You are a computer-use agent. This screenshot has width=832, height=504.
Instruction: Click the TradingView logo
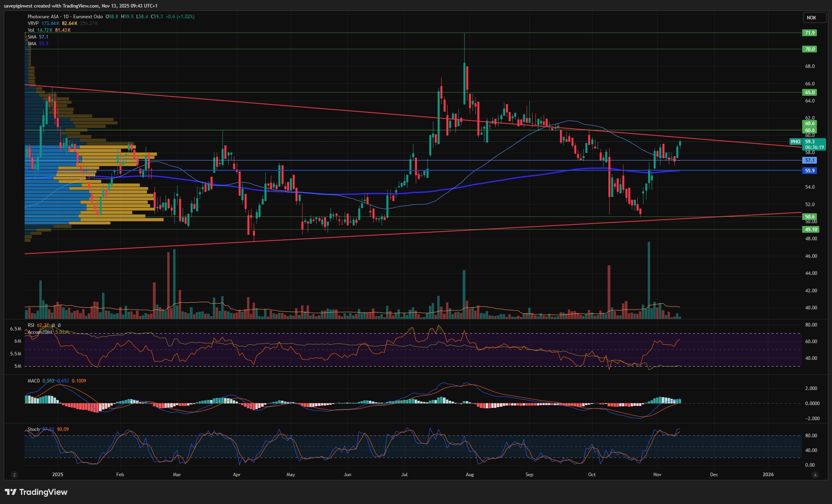36,492
